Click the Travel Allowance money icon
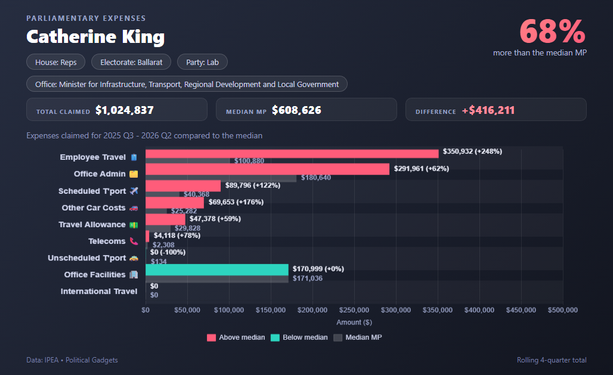The width and height of the screenshot is (613, 375). click(x=134, y=225)
